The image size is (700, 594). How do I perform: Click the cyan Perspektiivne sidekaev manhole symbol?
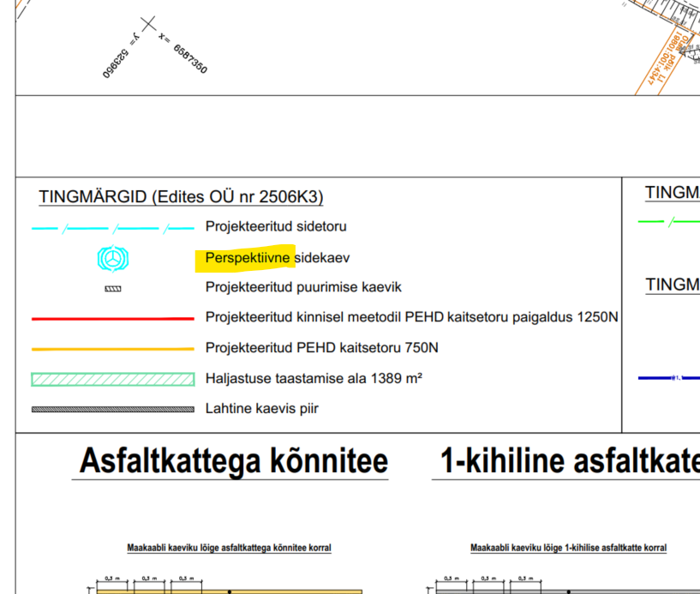(112, 258)
